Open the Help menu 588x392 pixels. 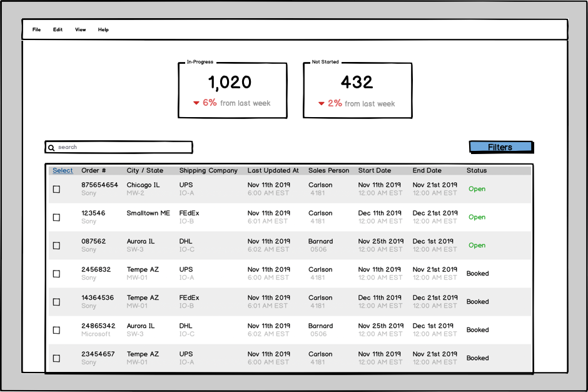[x=103, y=29]
